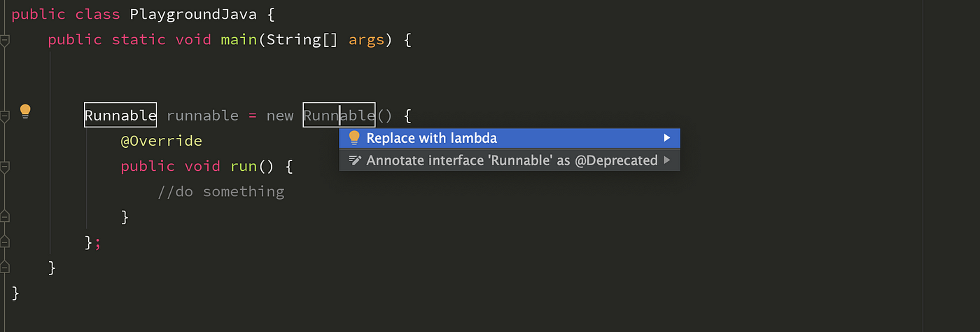Viewport: 980px width, 332px height.
Task: Click the main method name
Action: 239,39
